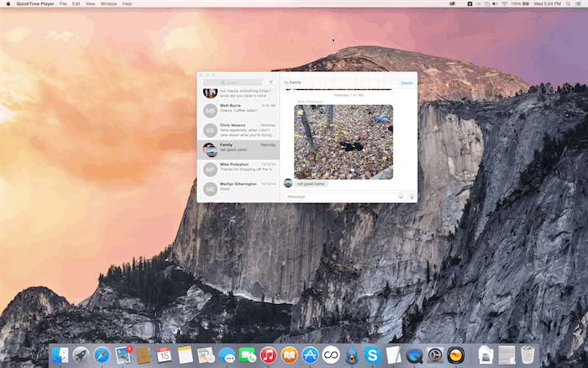Open the Chris Velazco conversation
The height and width of the screenshot is (368, 588).
(x=239, y=130)
